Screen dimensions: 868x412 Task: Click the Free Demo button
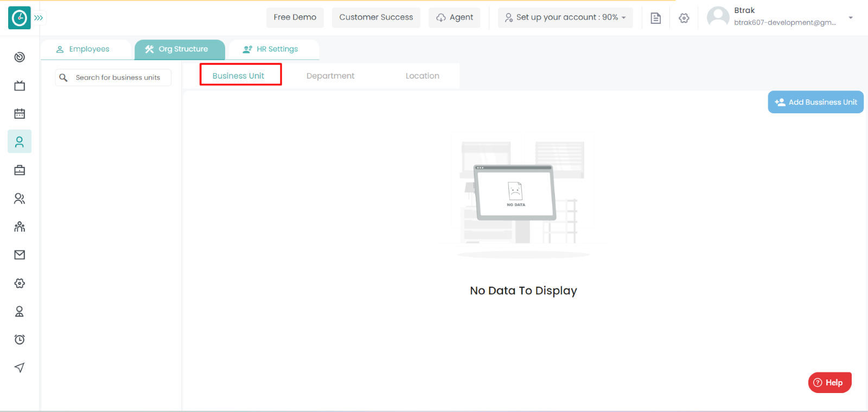coord(295,17)
